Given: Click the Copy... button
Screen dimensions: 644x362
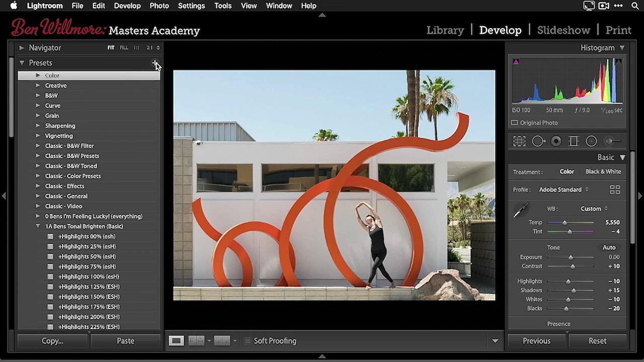Looking at the screenshot, I should pyautogui.click(x=52, y=341).
